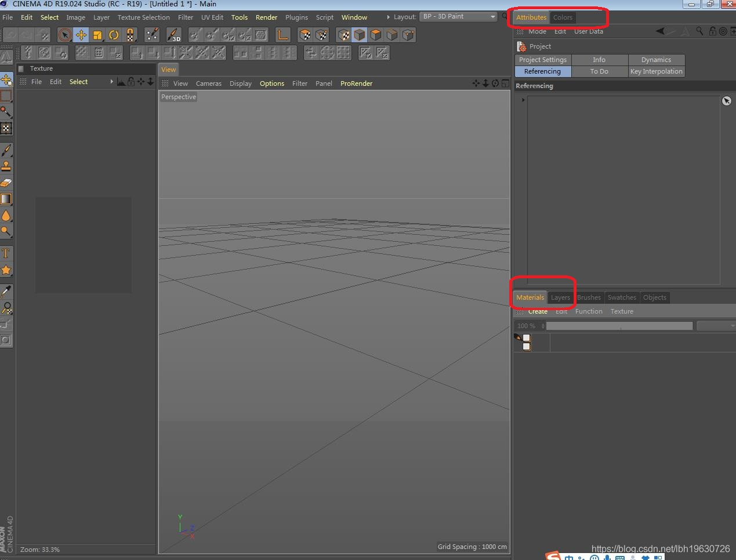
Task: Click the magnet texture snapping icon
Action: point(130,35)
